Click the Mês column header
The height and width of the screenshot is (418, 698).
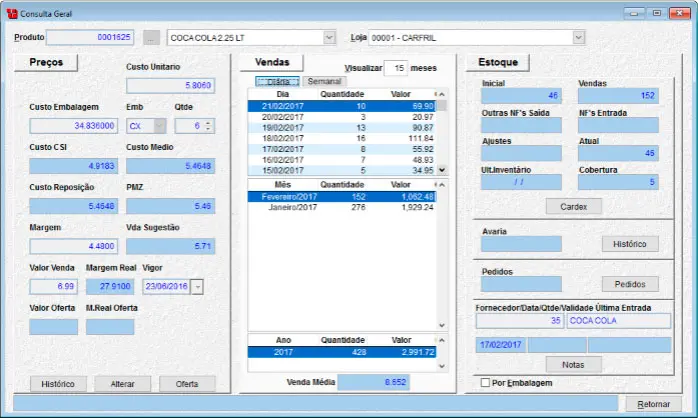tap(283, 185)
